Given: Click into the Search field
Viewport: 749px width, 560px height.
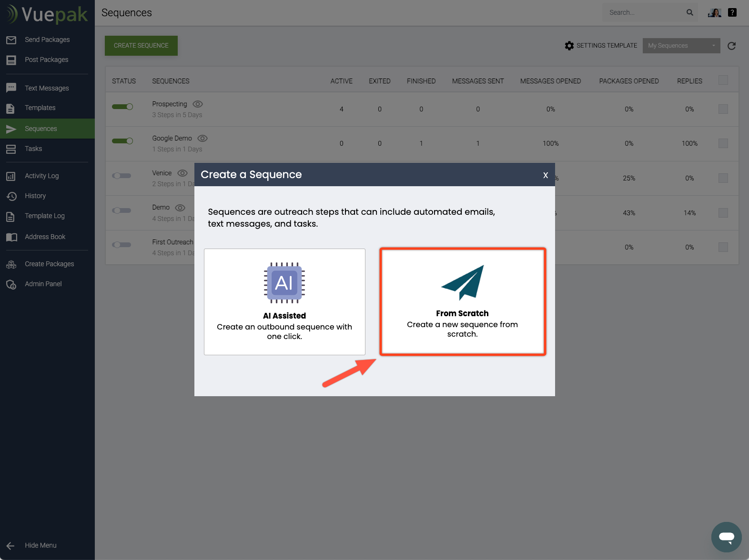Looking at the screenshot, I should (x=643, y=12).
